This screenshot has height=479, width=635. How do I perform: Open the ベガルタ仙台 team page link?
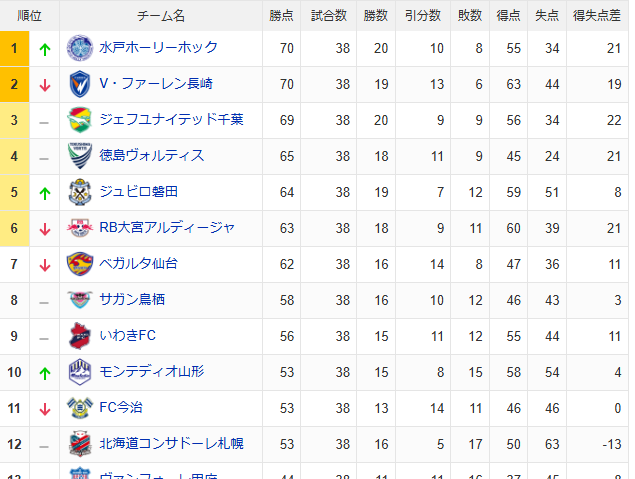tap(138, 264)
